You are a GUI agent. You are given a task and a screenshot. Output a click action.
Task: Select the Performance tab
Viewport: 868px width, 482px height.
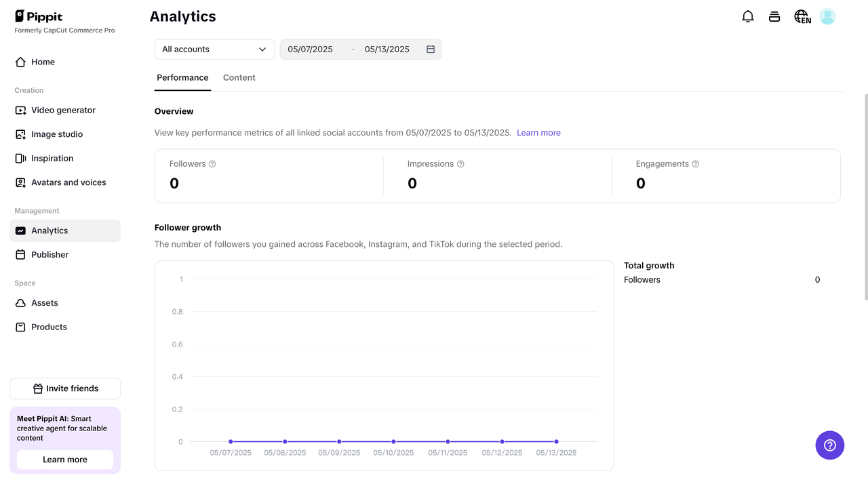(182, 77)
